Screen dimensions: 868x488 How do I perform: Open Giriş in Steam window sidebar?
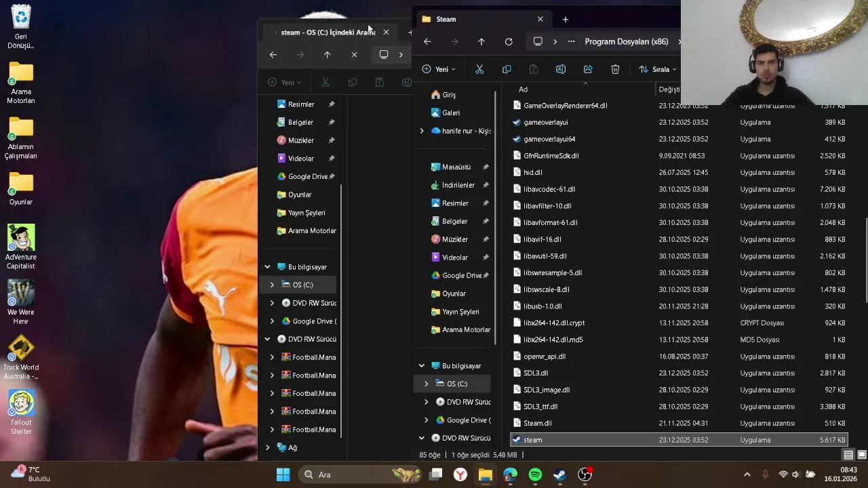pos(449,95)
